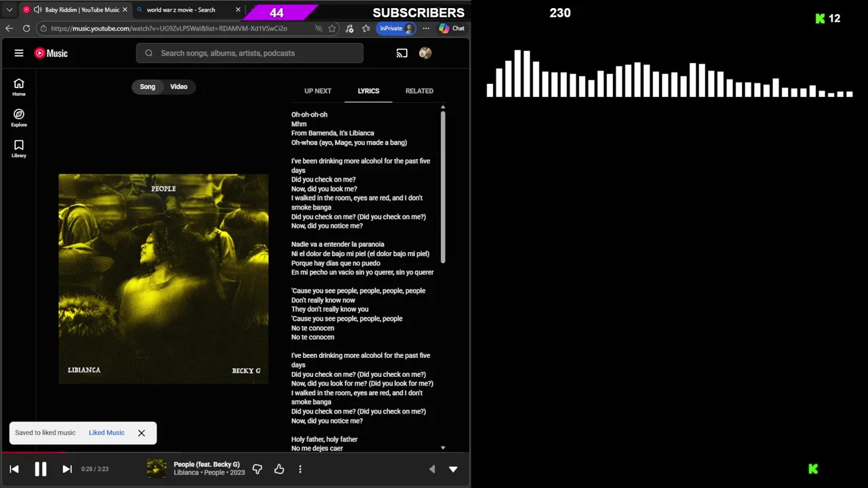Image resolution: width=868 pixels, height=488 pixels.
Task: Open the browser settings ellipsis menu
Action: coord(426,28)
